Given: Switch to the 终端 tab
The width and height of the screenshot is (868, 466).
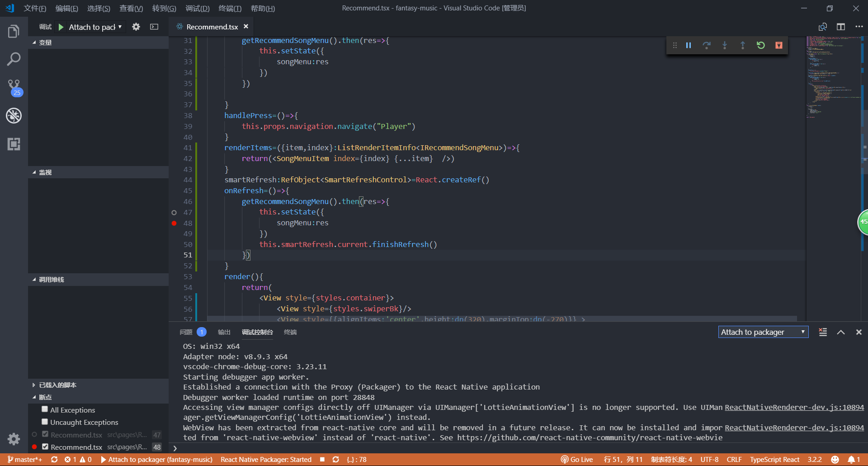Looking at the screenshot, I should pos(290,332).
